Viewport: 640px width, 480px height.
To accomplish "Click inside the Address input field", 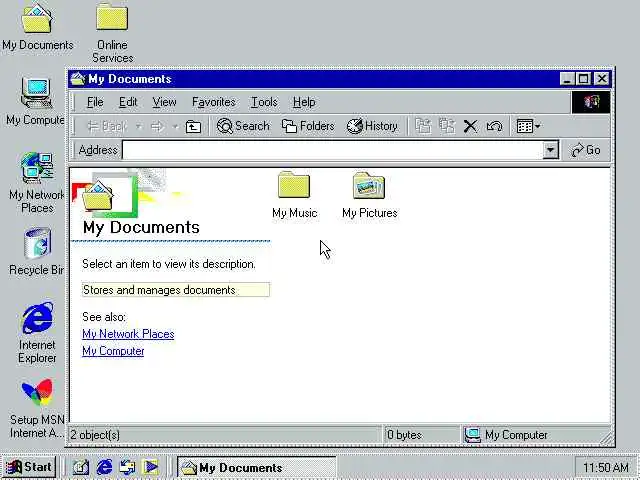I will (332, 150).
